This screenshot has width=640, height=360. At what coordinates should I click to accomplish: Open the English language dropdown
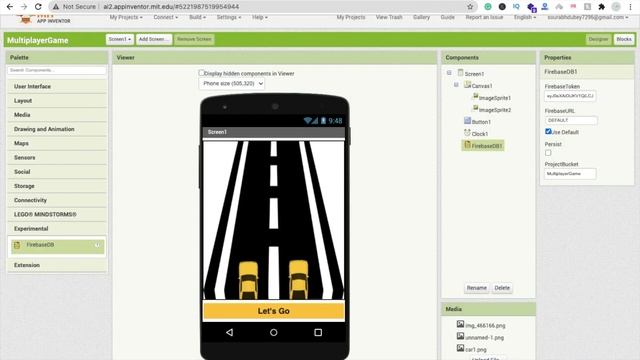pos(524,17)
